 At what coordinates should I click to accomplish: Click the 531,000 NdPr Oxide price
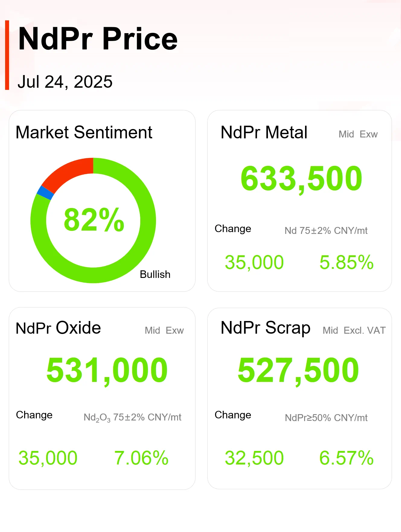107,370
